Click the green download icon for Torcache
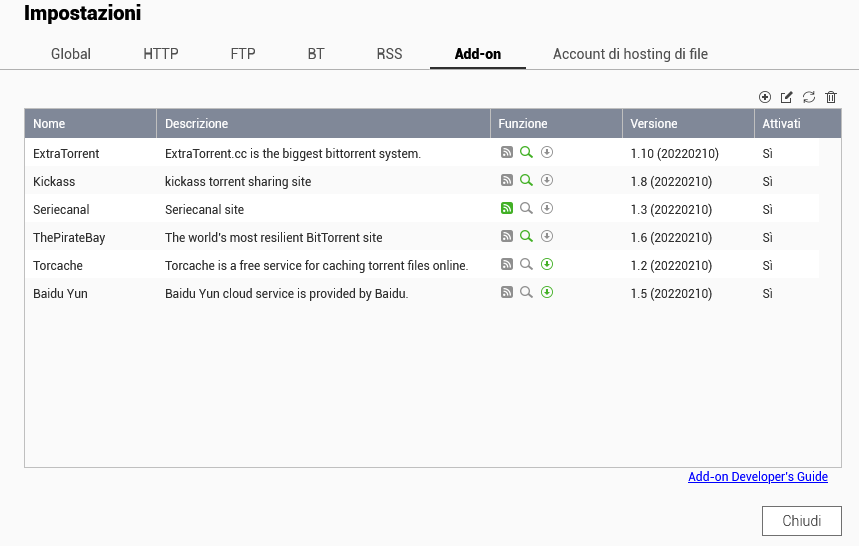The height and width of the screenshot is (546, 859). (547, 265)
